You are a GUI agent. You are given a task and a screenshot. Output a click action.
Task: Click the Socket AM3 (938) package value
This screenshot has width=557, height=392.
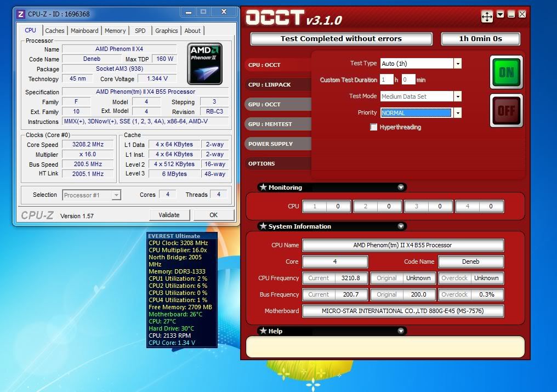tap(120, 69)
